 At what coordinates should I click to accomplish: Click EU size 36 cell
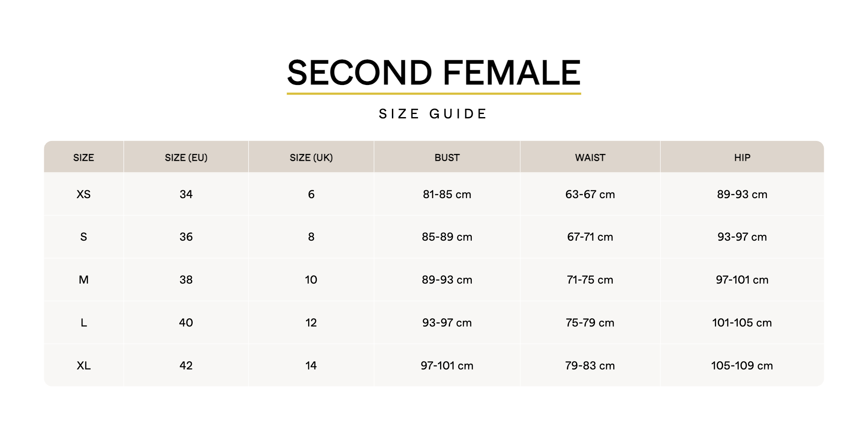pos(186,237)
